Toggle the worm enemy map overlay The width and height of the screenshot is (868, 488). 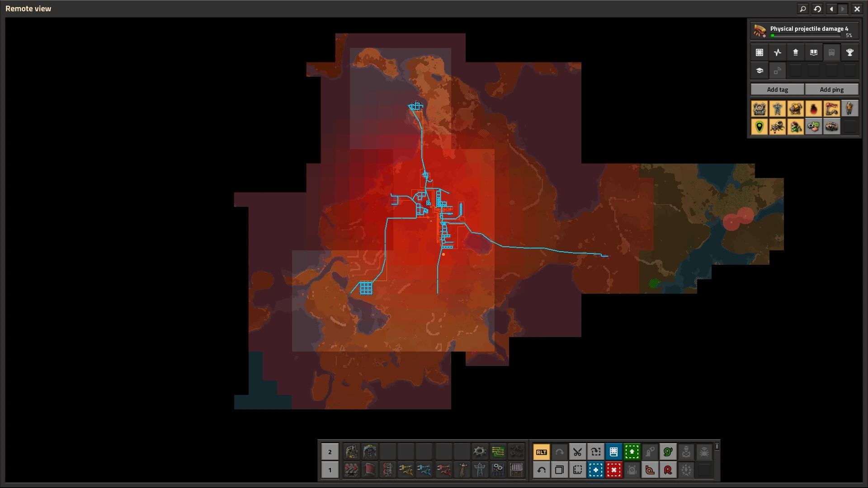(x=832, y=109)
